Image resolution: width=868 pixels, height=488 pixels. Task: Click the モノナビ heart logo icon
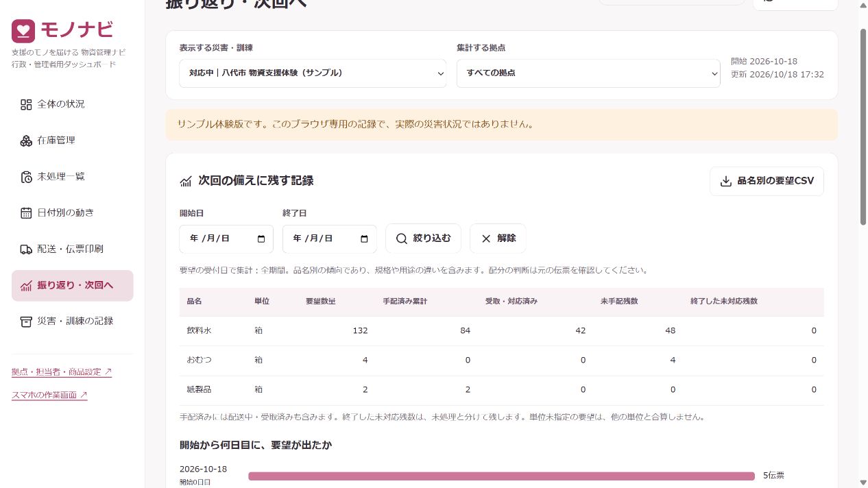click(x=23, y=31)
